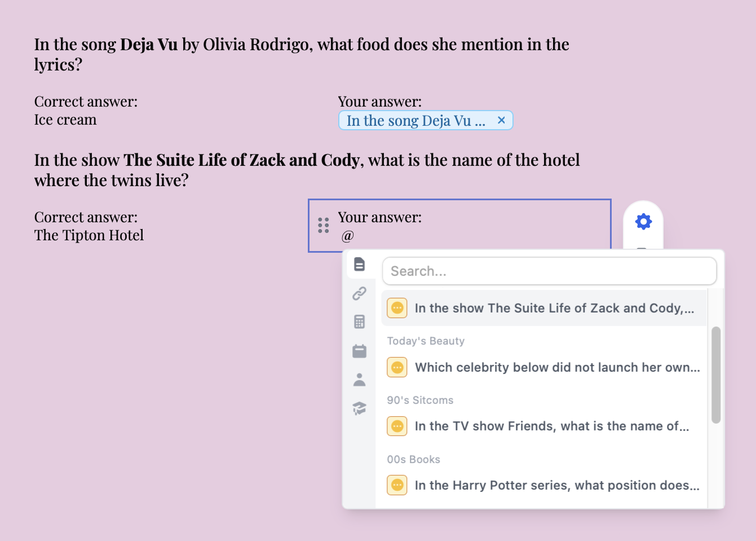Open the settings gear icon
756x541 pixels.
click(643, 221)
